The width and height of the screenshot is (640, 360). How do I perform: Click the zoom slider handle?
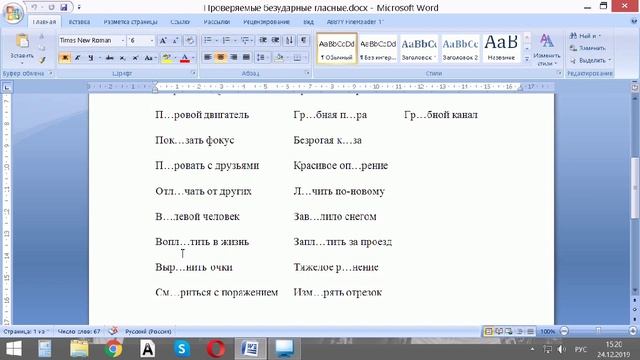pos(598,331)
